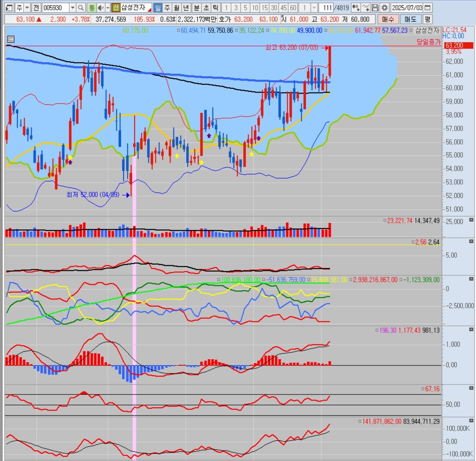The height and width of the screenshot is (461, 476).
Task: Click the speaker sound icon
Action: coord(100,8)
